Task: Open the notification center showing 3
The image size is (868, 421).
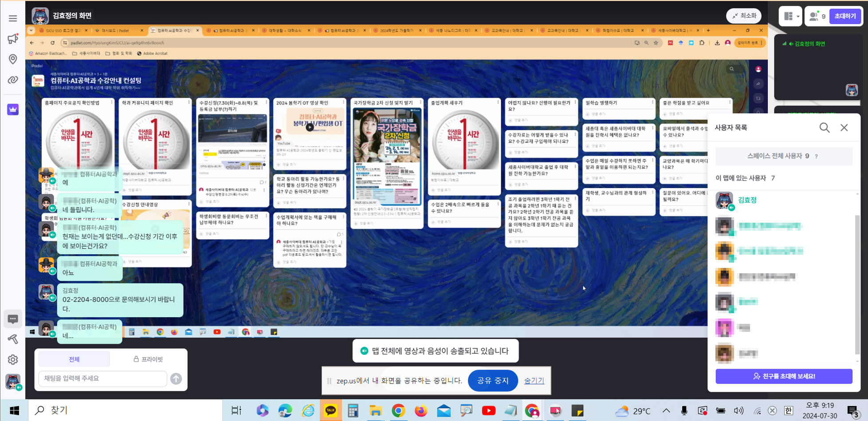Action: click(x=852, y=411)
